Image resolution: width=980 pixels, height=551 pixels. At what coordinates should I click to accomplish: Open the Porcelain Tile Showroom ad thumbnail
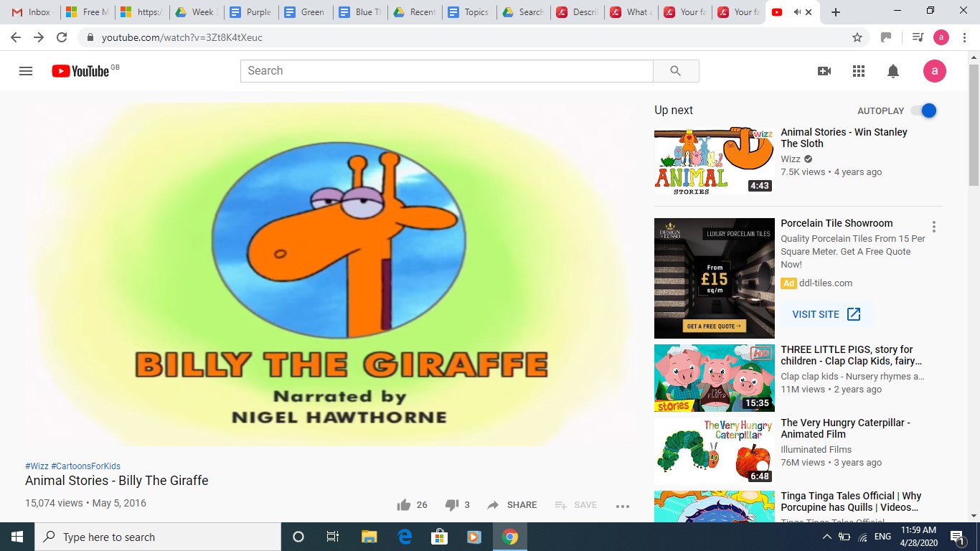(x=715, y=278)
